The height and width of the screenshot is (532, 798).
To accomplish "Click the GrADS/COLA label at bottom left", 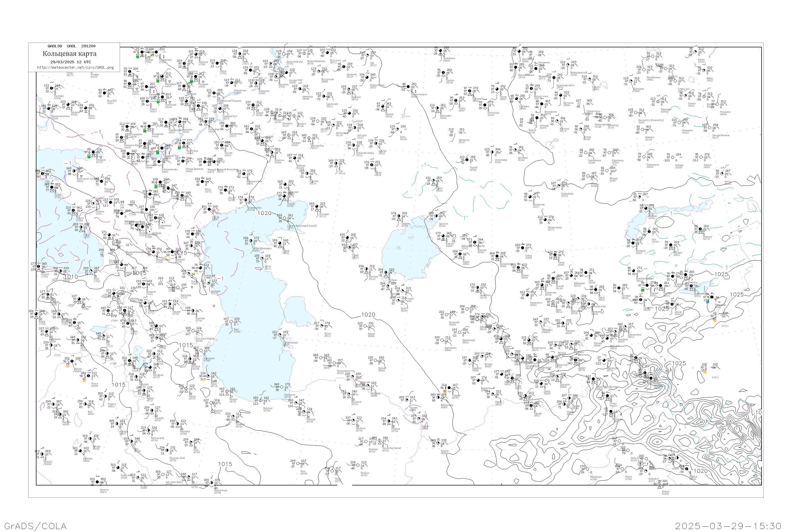I will click(x=35, y=526).
